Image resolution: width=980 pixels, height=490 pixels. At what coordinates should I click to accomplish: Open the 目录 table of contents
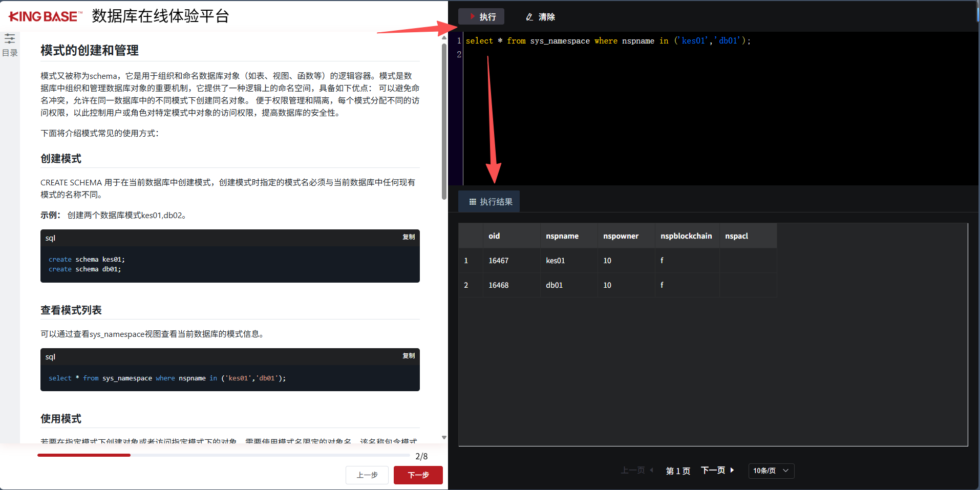pos(9,52)
